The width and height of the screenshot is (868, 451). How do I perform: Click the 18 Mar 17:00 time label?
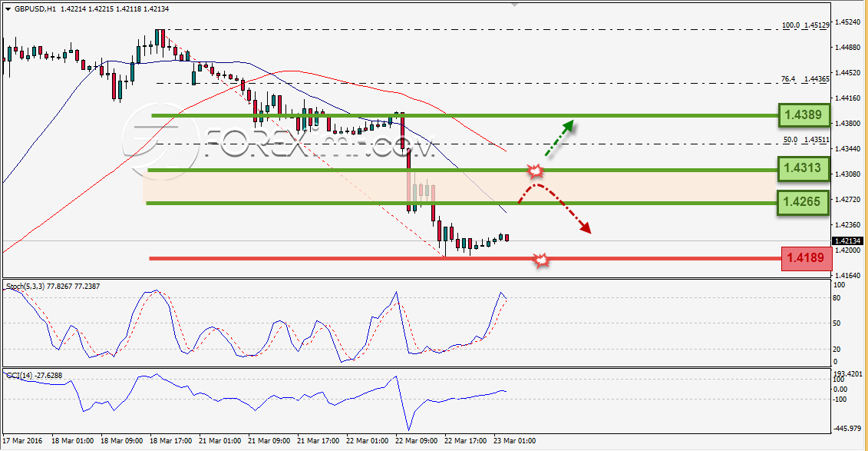click(170, 441)
